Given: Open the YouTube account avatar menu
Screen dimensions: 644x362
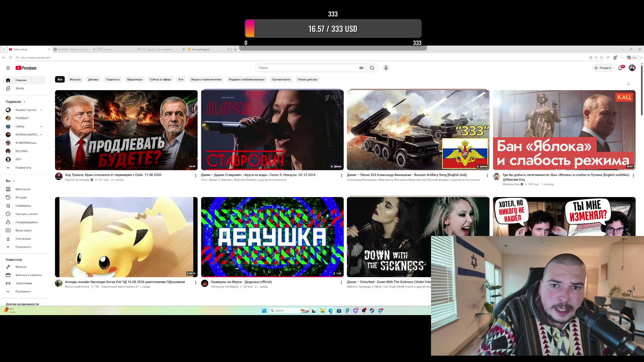Looking at the screenshot, I should tap(632, 68).
